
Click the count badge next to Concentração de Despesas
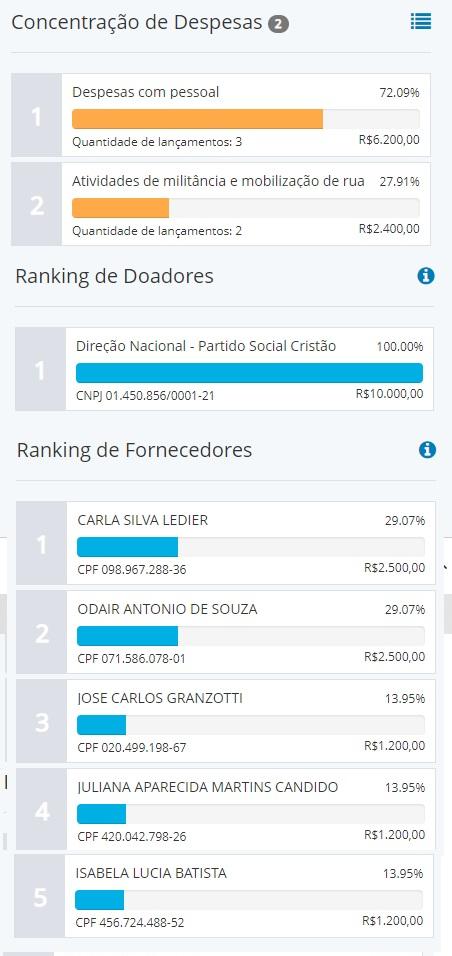[278, 24]
